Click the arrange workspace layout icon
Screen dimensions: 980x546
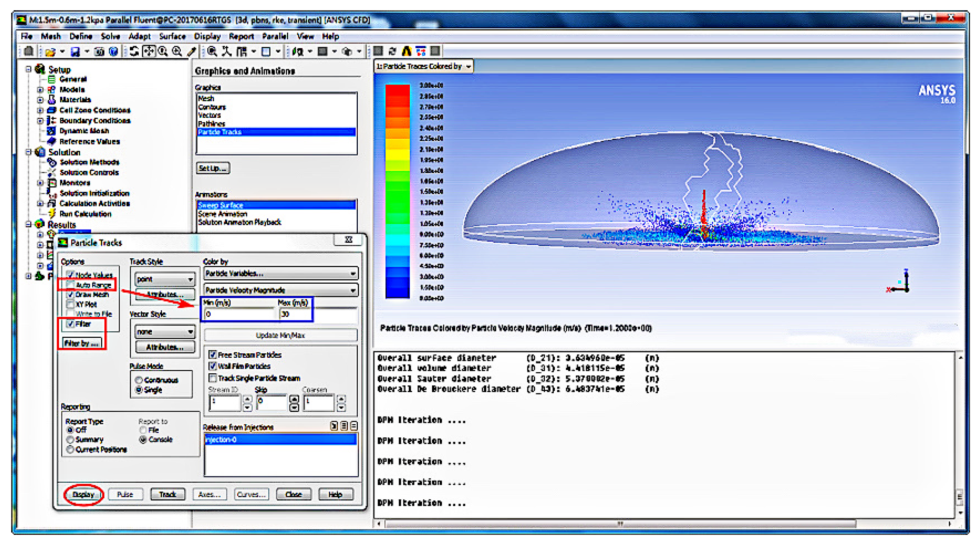pyautogui.click(x=242, y=51)
